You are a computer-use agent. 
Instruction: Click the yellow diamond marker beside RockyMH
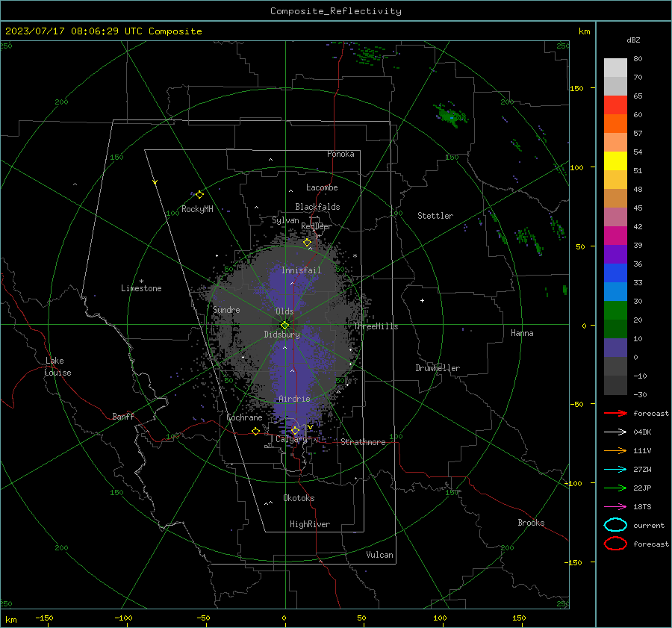pos(199,195)
